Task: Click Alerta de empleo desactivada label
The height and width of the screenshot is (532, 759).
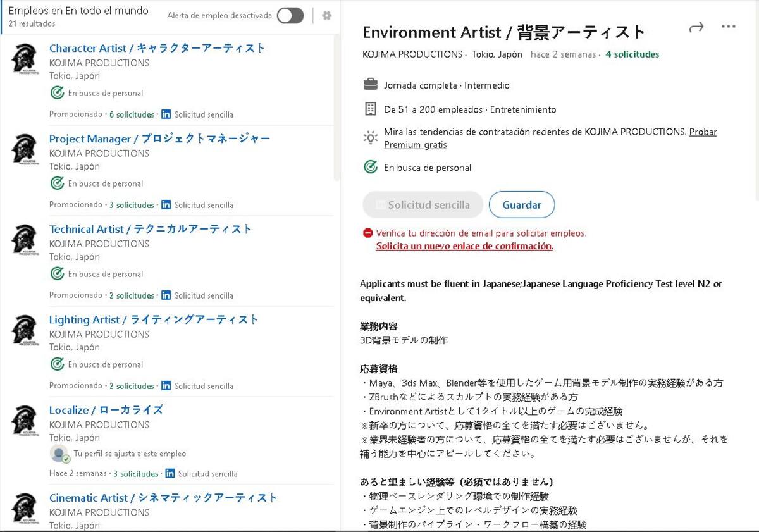Action: coord(219,16)
